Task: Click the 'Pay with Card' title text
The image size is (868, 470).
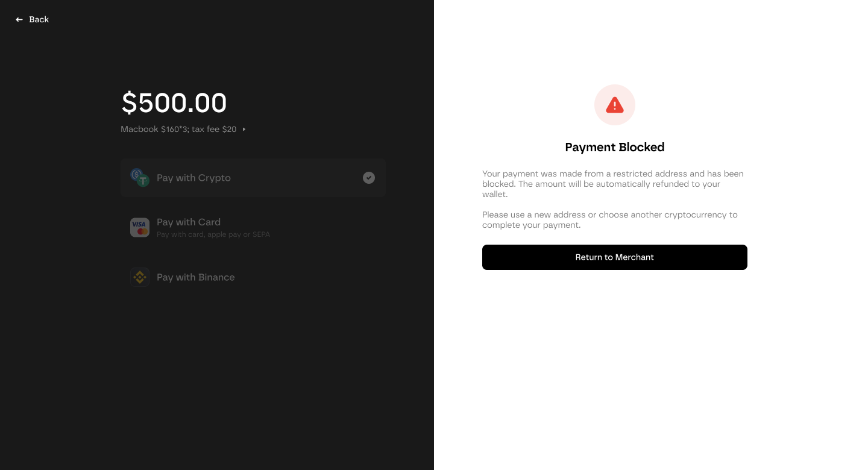Action: 189,222
